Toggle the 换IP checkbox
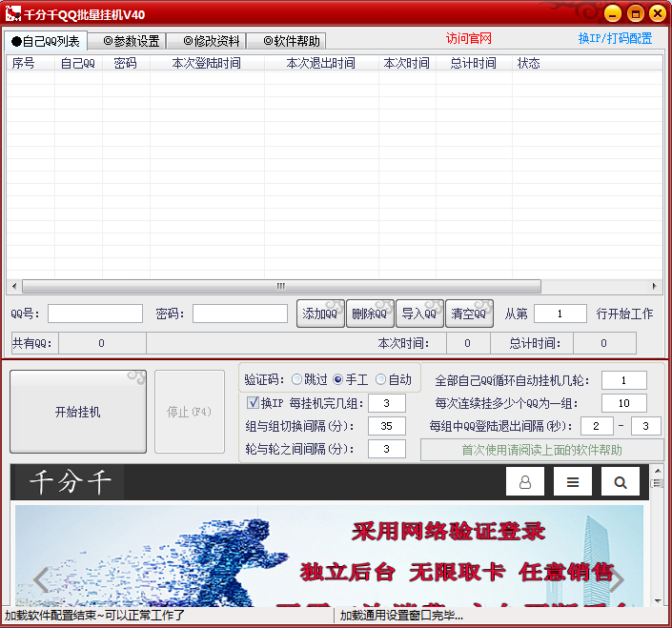 (253, 402)
